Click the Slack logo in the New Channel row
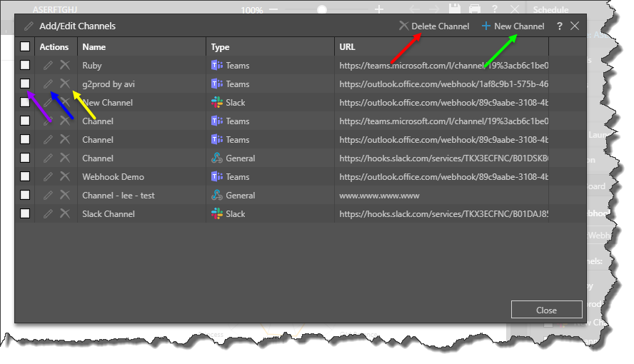Screen dimensions: 634x364 coord(217,102)
